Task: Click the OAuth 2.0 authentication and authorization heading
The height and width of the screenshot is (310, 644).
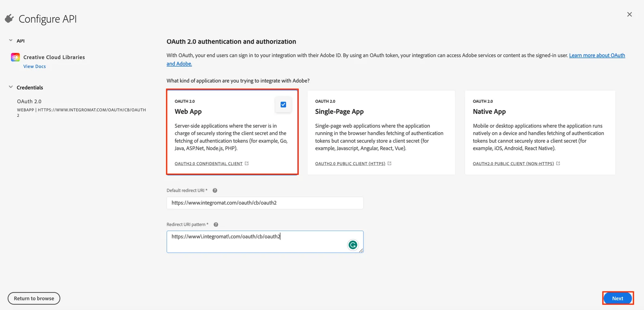Action: click(231, 42)
